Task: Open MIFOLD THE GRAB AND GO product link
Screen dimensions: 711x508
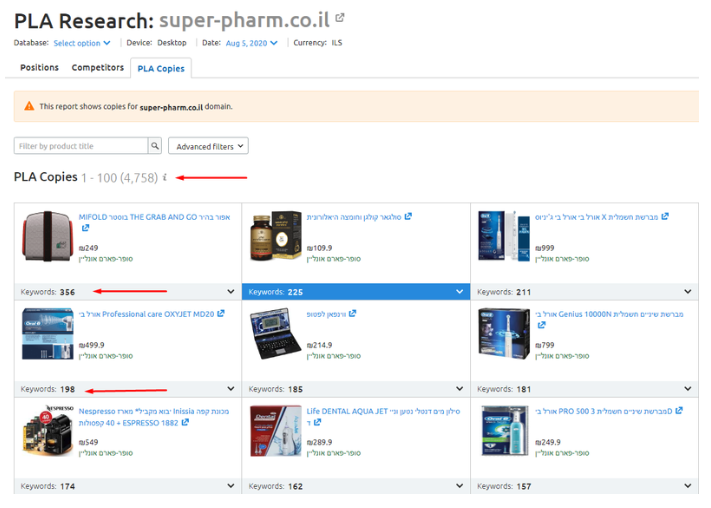Action: [x=154, y=217]
